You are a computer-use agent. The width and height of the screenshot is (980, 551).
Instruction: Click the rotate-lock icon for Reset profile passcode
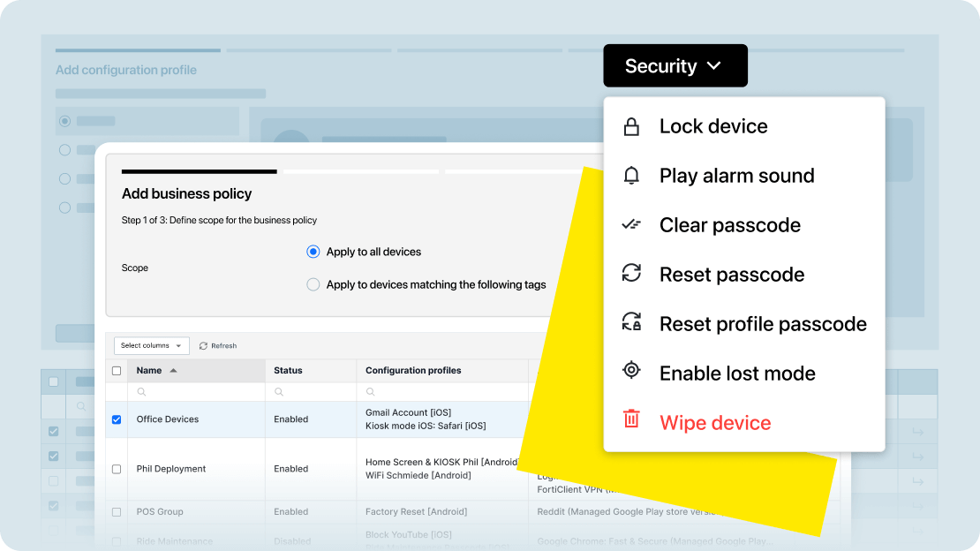point(632,324)
